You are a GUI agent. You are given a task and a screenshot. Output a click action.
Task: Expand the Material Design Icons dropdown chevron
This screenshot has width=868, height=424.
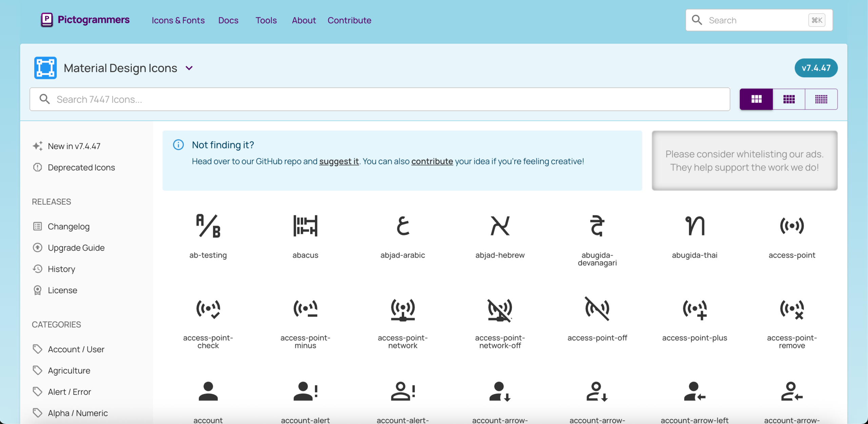189,68
